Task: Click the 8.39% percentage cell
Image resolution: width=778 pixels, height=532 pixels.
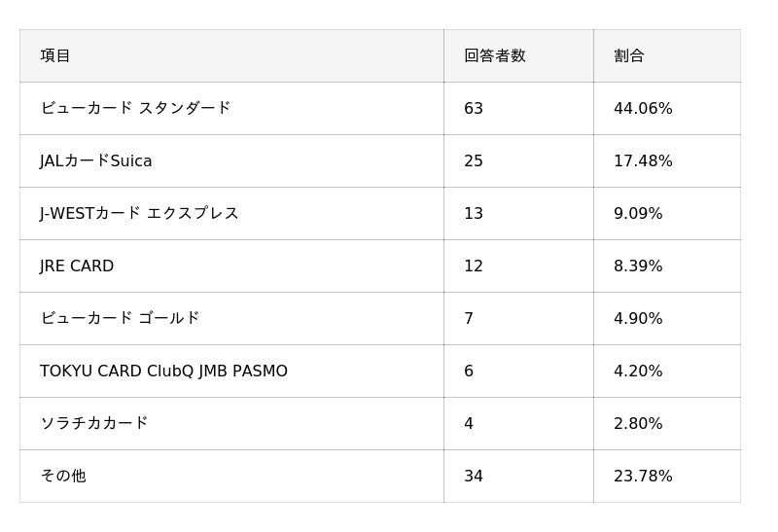Action: [638, 266]
